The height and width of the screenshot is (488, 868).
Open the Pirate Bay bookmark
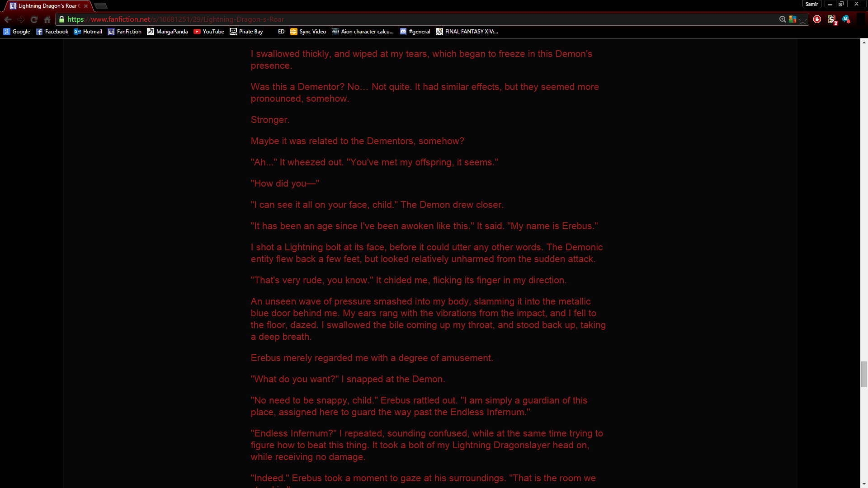[x=246, y=32]
